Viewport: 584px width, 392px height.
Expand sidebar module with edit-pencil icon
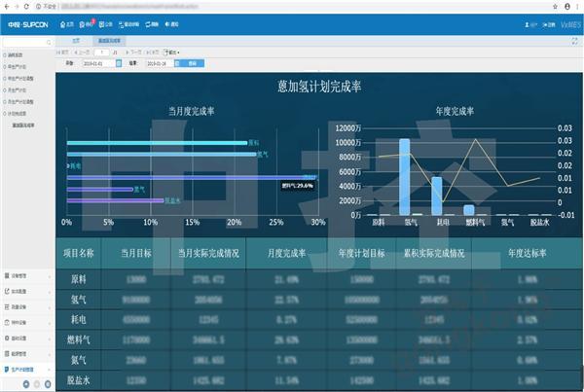tap(27, 292)
